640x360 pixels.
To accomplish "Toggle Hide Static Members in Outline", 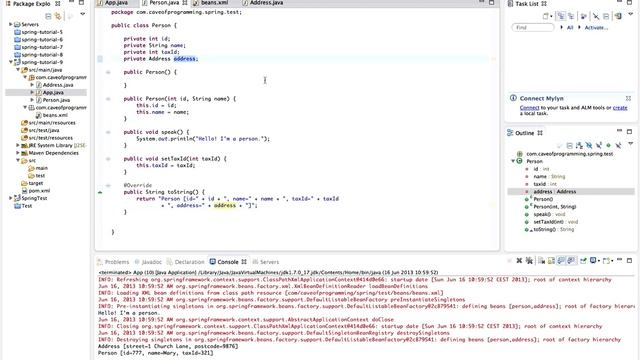I will pyautogui.click(x=599, y=145).
